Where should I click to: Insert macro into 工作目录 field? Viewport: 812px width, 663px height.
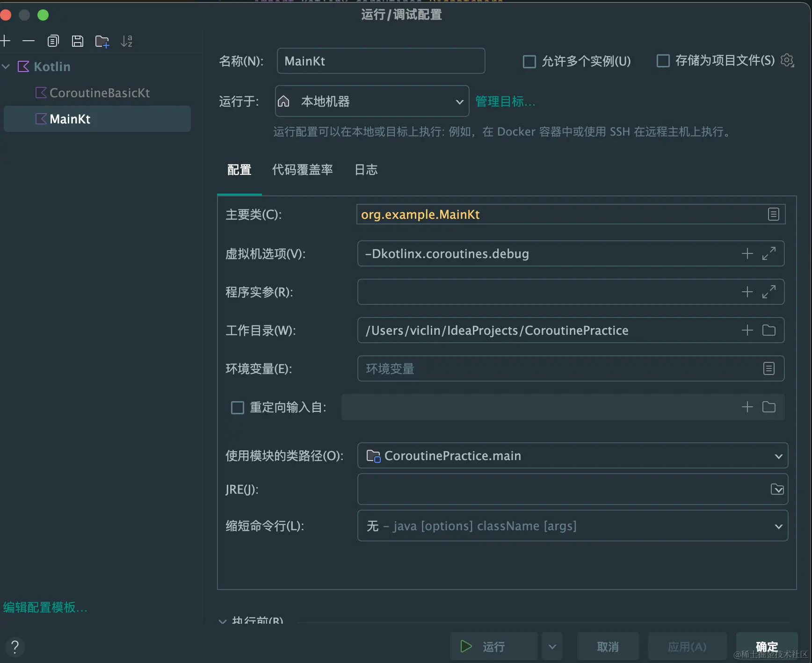pyautogui.click(x=747, y=330)
